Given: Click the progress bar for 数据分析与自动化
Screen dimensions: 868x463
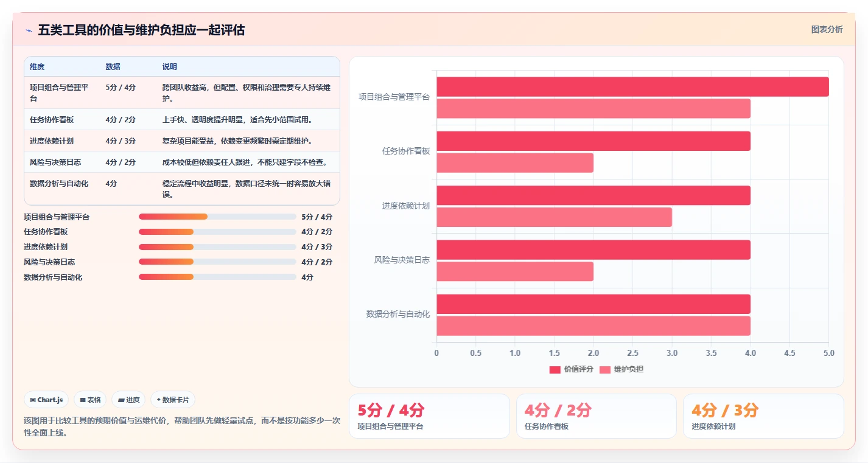Looking at the screenshot, I should (217, 277).
